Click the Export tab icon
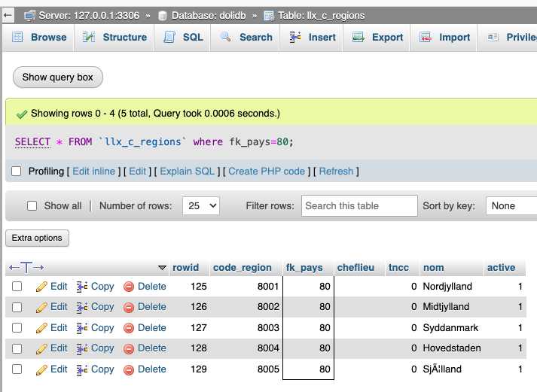Viewport: 537px width, 392px height. pos(359,37)
